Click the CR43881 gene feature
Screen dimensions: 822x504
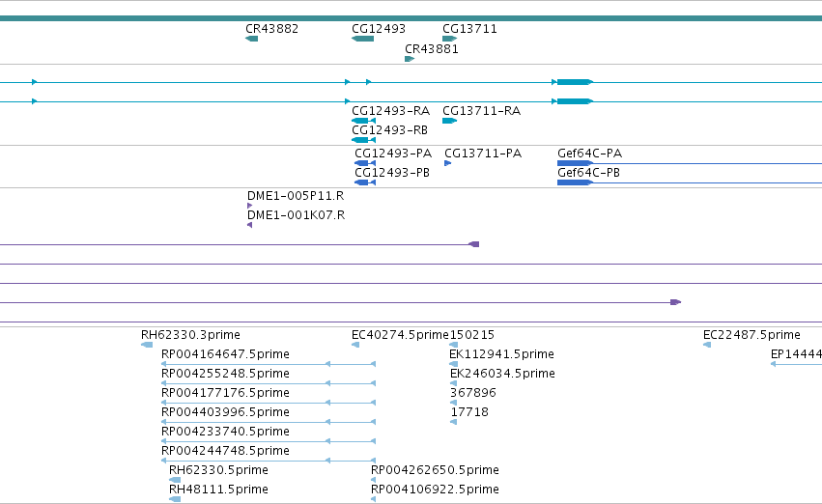point(410,59)
